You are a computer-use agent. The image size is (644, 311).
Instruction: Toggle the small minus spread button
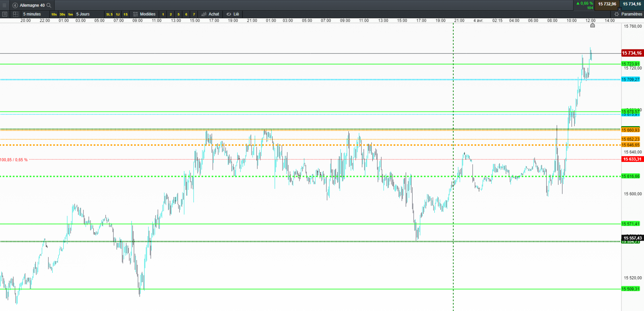click(620, 9)
